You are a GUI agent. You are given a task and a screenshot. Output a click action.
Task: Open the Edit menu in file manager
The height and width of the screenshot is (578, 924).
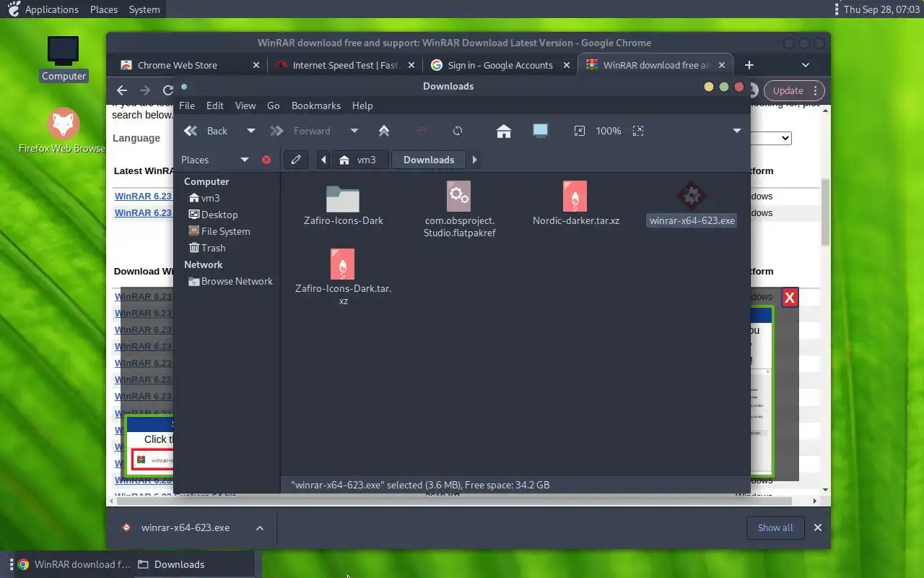215,105
